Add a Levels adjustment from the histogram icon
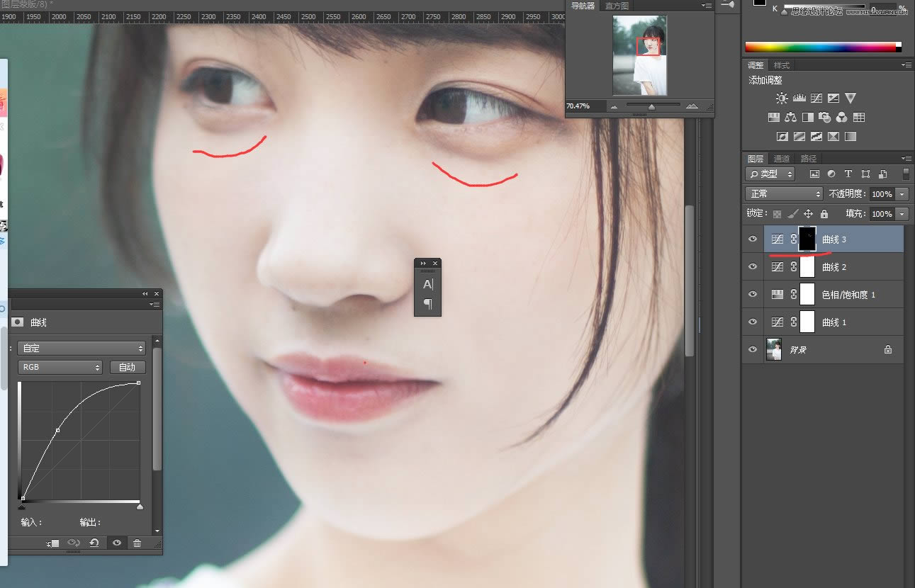The image size is (915, 588). [799, 98]
